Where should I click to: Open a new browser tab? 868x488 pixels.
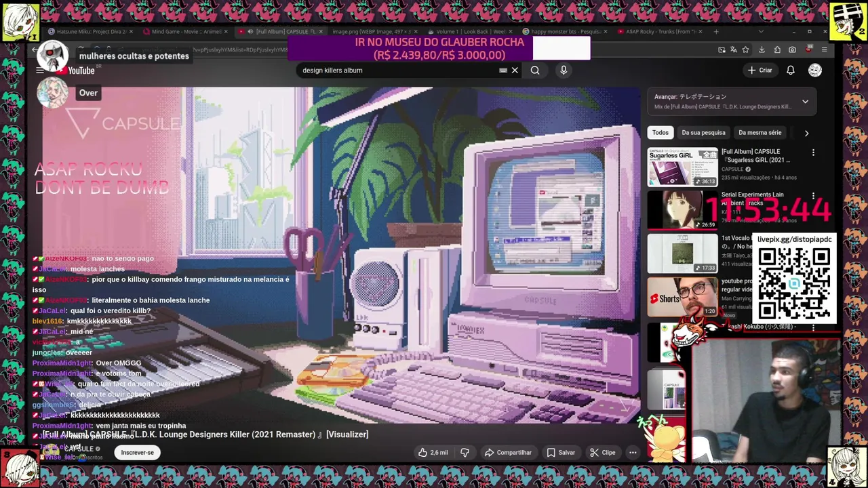(716, 31)
